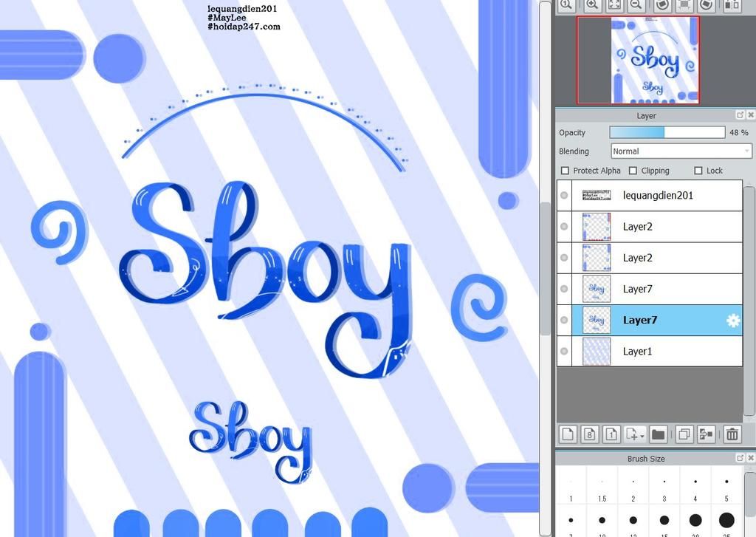Click the layer list scrollbar
Image resolution: width=756 pixels, height=537 pixels.
(749, 301)
